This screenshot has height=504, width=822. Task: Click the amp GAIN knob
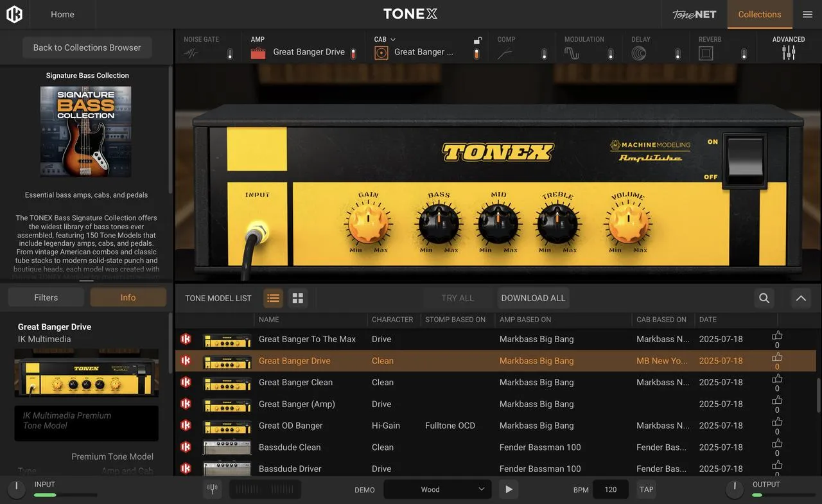click(x=369, y=225)
